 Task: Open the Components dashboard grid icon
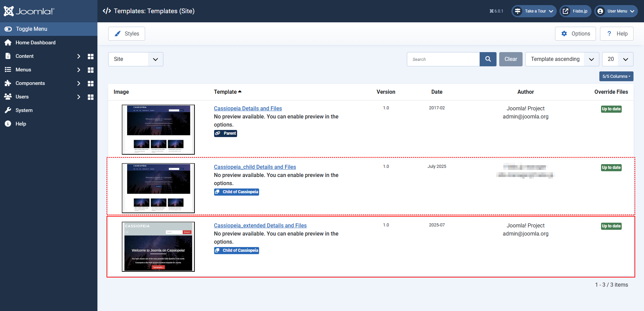coord(91,84)
